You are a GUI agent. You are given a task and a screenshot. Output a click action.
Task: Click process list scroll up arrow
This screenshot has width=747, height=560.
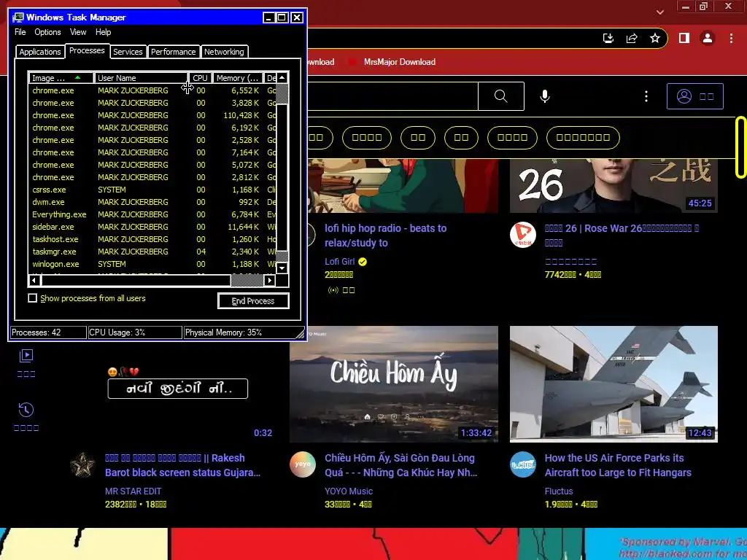(282, 77)
